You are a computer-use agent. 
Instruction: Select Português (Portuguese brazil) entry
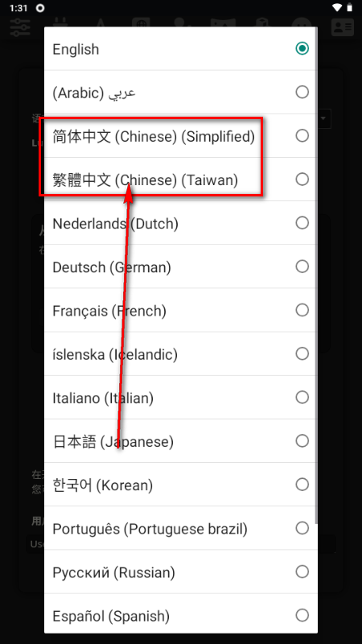pyautogui.click(x=180, y=528)
